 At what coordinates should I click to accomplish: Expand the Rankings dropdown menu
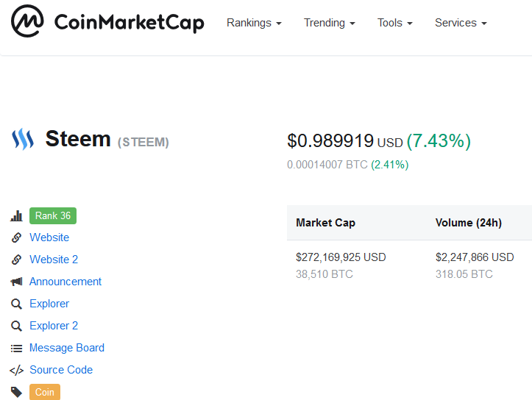click(254, 23)
